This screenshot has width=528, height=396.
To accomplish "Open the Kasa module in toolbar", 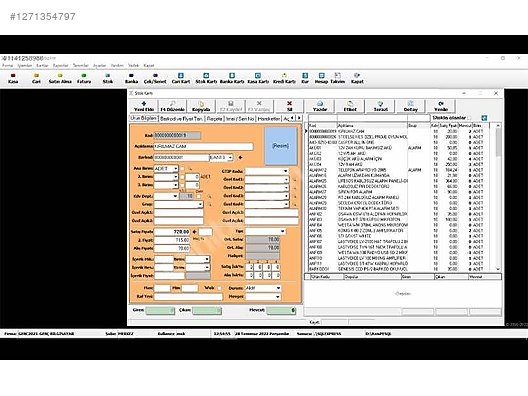I will click(x=13, y=78).
